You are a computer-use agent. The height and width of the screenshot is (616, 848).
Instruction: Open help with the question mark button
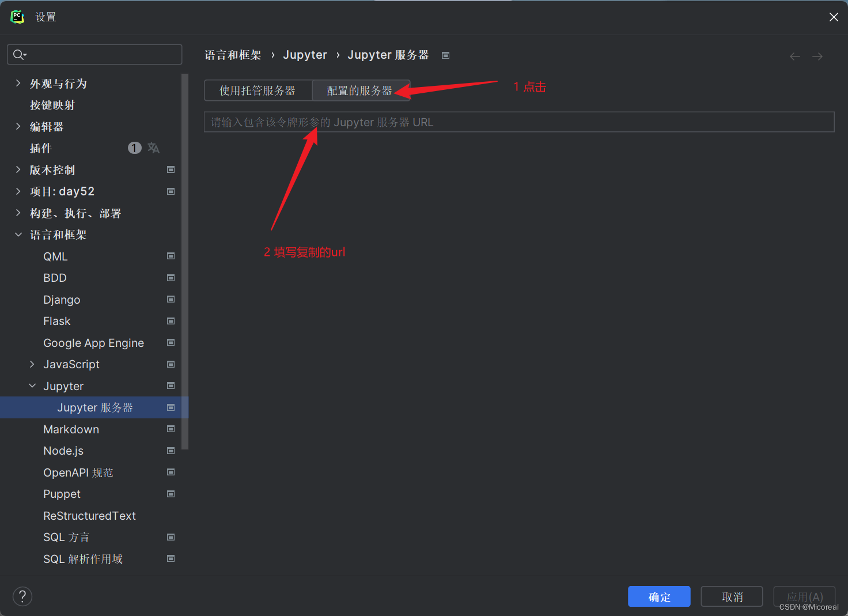(x=22, y=596)
